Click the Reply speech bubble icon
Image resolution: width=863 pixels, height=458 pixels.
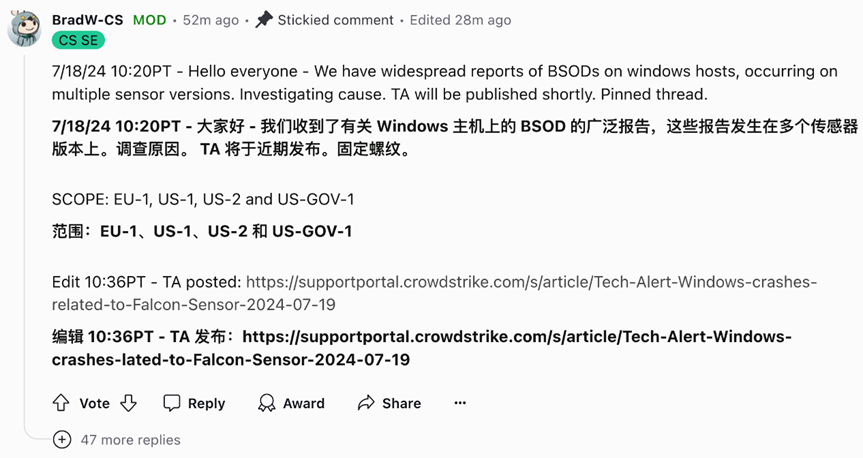[172, 403]
